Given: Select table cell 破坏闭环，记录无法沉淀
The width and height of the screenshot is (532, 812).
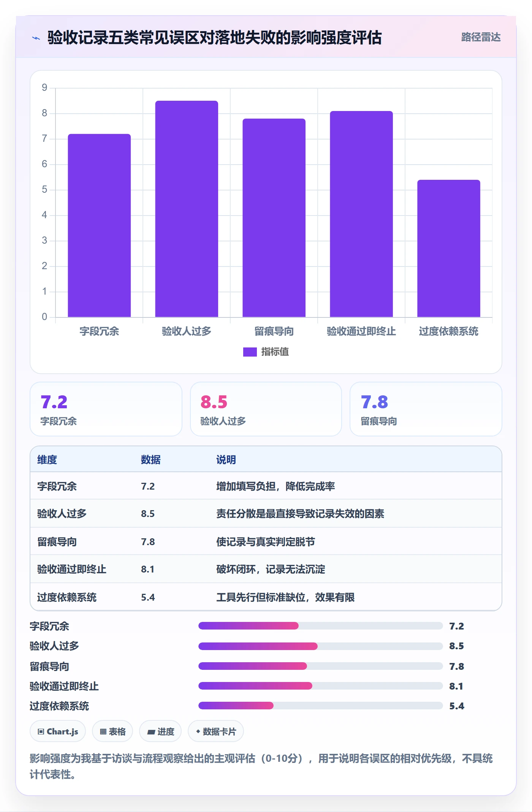Looking at the screenshot, I should pyautogui.click(x=271, y=569).
